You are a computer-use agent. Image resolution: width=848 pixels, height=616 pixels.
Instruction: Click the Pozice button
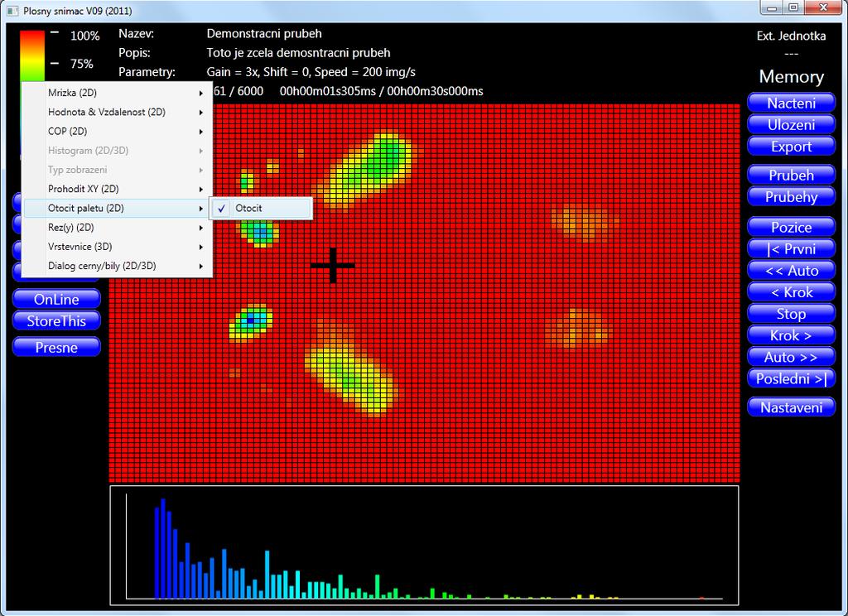[791, 227]
